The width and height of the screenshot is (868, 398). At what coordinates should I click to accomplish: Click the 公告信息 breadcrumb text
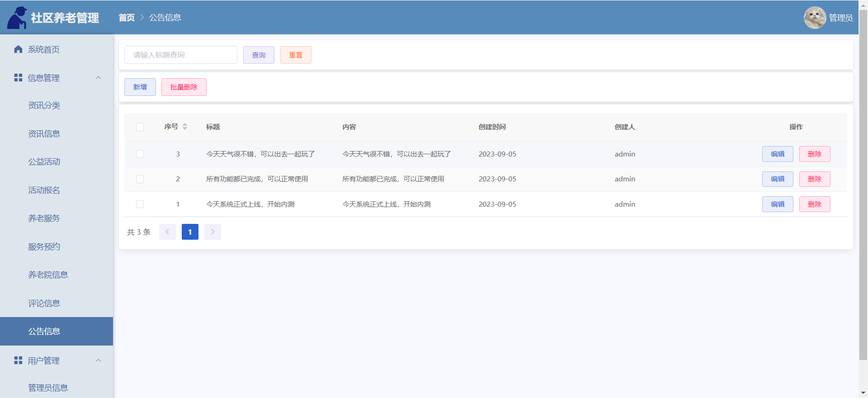coord(165,18)
